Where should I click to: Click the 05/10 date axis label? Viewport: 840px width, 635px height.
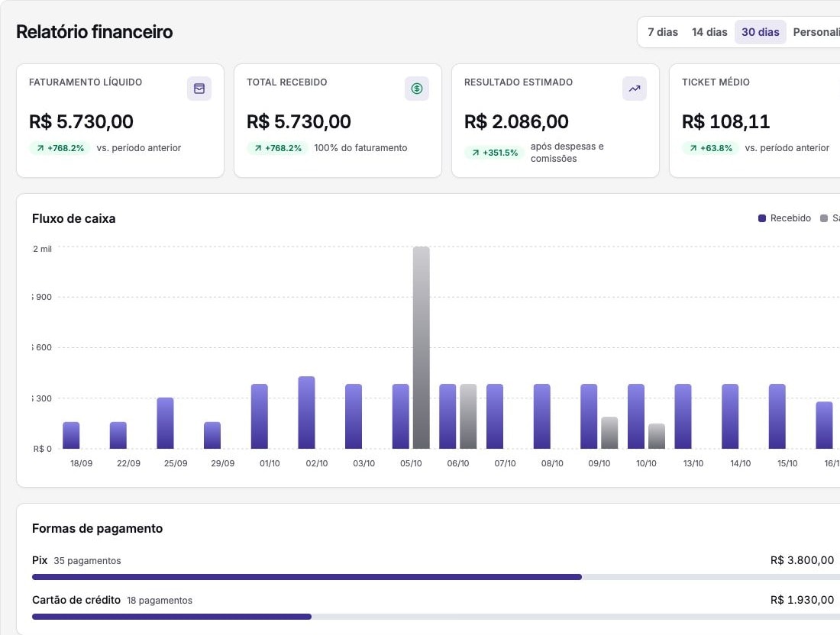tap(411, 463)
